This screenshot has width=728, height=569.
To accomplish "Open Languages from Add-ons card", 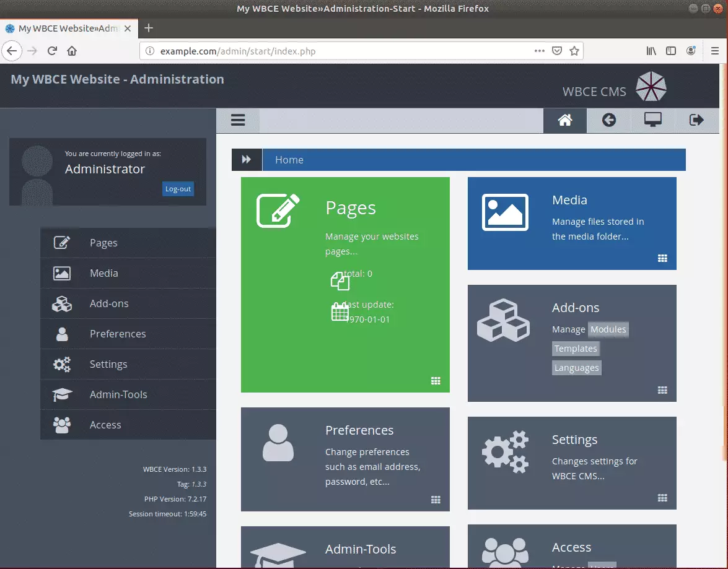I will tap(577, 368).
